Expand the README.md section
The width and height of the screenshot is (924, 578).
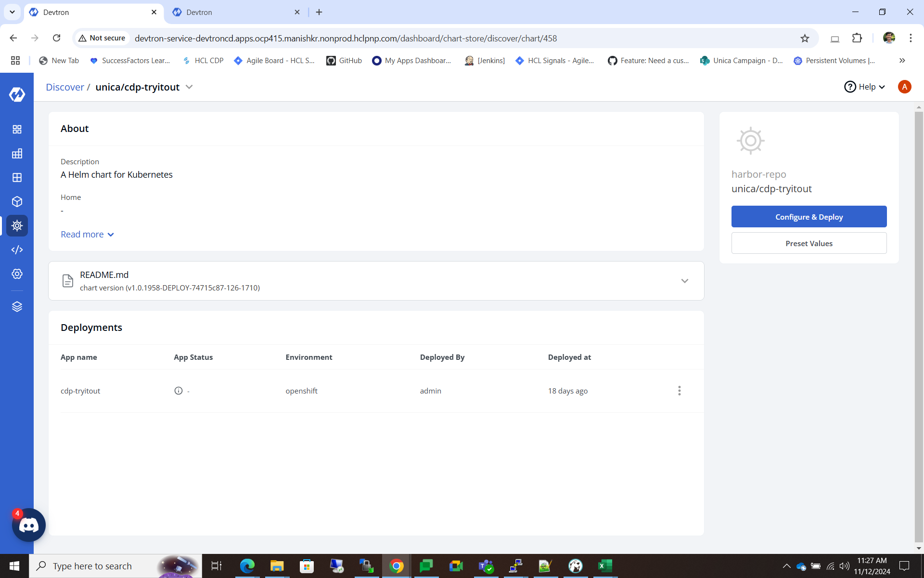[684, 281]
